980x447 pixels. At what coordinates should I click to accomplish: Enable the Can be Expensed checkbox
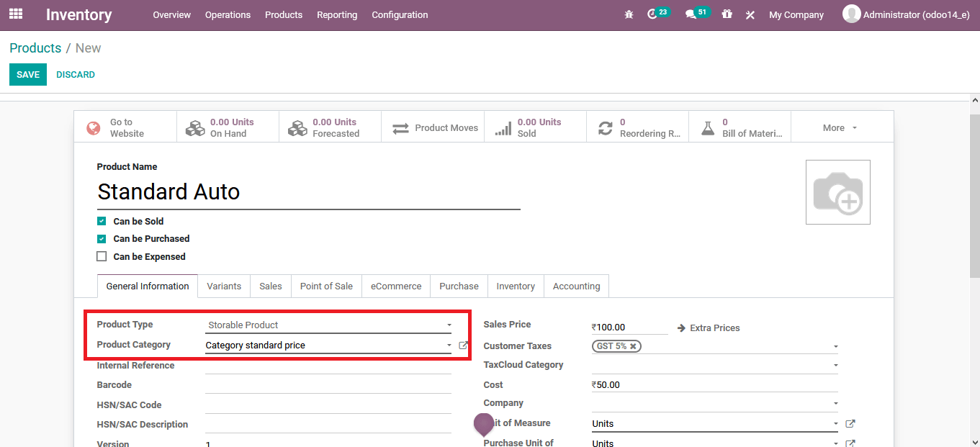pos(102,256)
